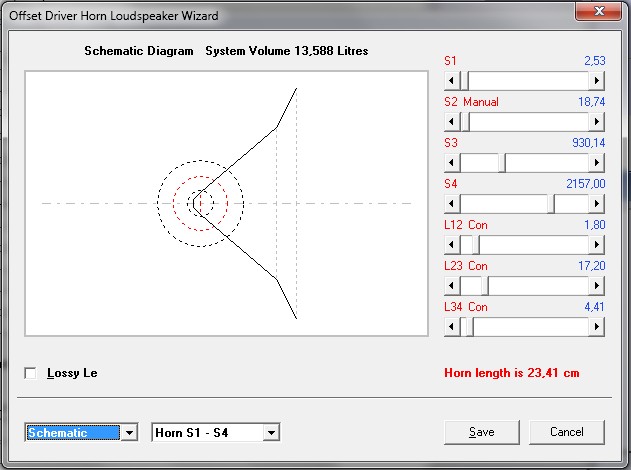Click the S2 Manual slider thumb
This screenshot has height=470, width=631.
point(465,122)
